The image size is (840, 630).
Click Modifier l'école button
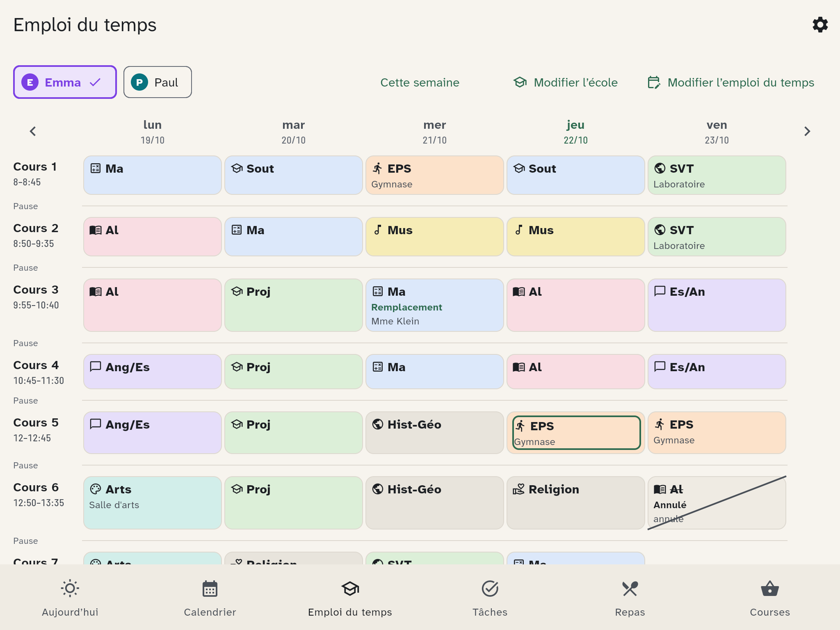[565, 82]
